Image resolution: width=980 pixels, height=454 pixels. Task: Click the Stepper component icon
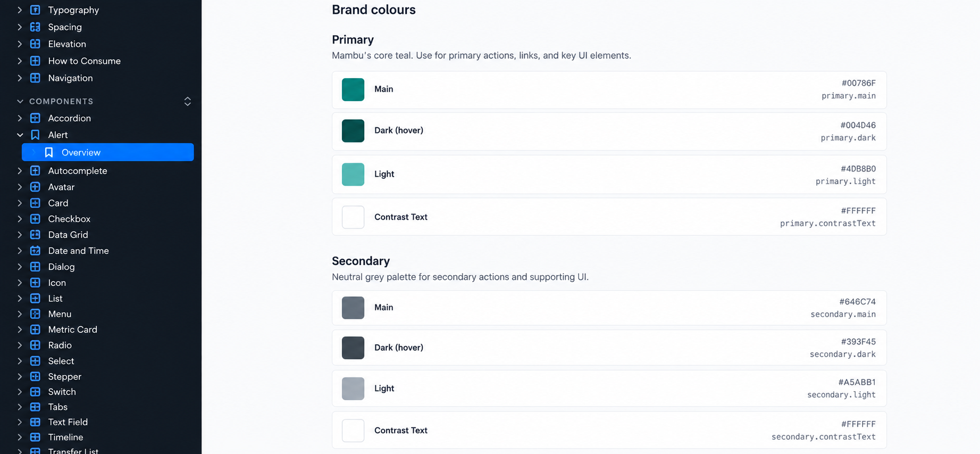(35, 376)
